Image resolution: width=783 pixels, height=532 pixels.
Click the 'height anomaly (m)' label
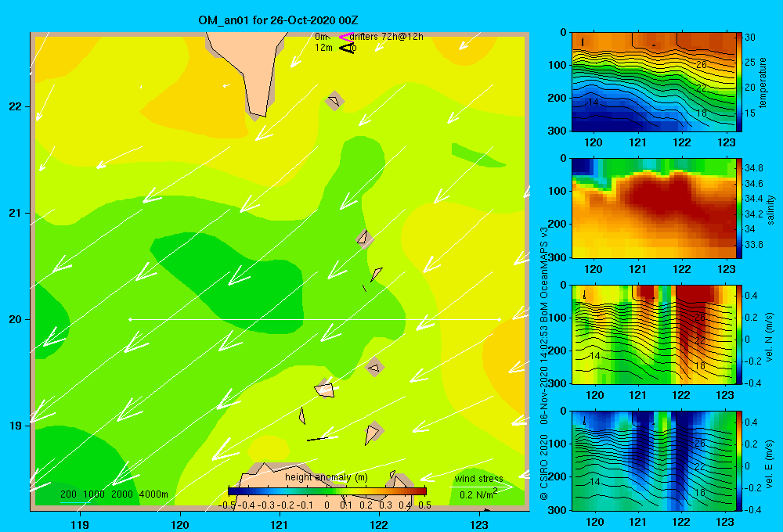pos(326,477)
